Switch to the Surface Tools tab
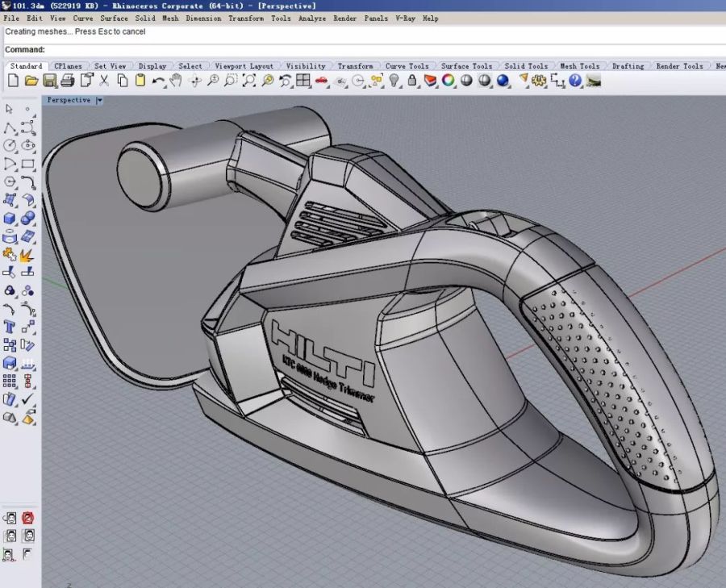 [x=466, y=66]
